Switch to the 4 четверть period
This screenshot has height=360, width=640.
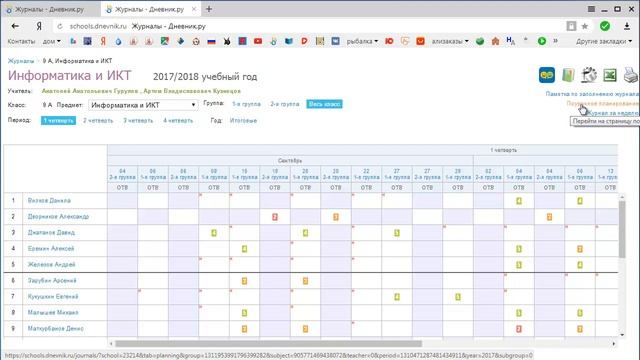[x=178, y=120]
